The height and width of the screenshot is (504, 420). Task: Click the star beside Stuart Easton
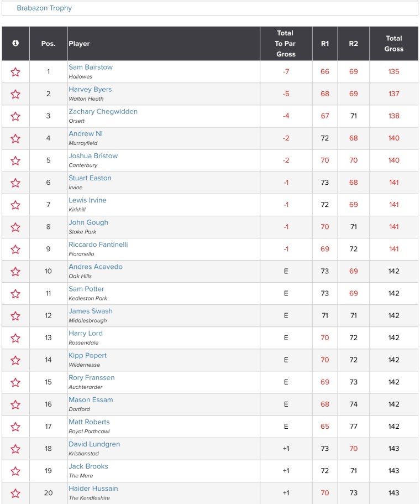(15, 183)
